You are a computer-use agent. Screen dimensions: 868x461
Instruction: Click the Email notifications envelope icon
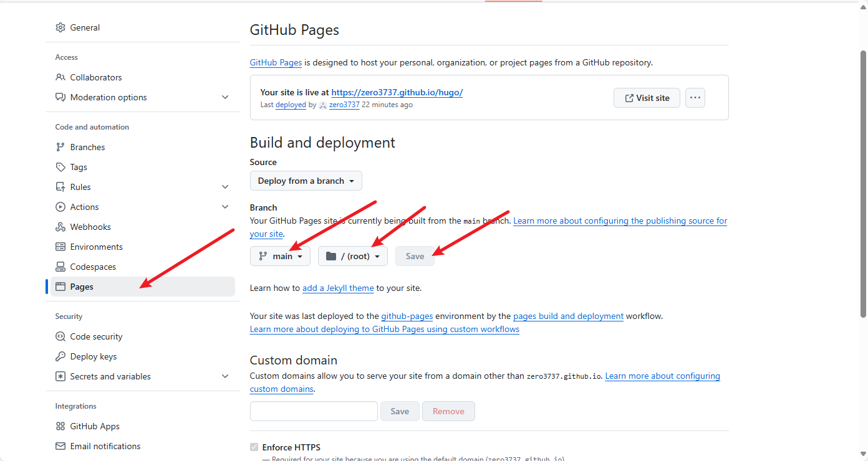tap(60, 446)
